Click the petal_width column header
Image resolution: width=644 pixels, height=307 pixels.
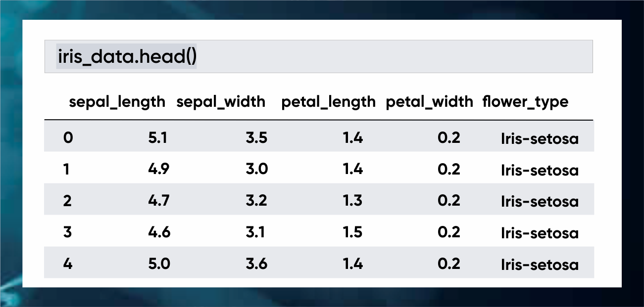coord(429,102)
